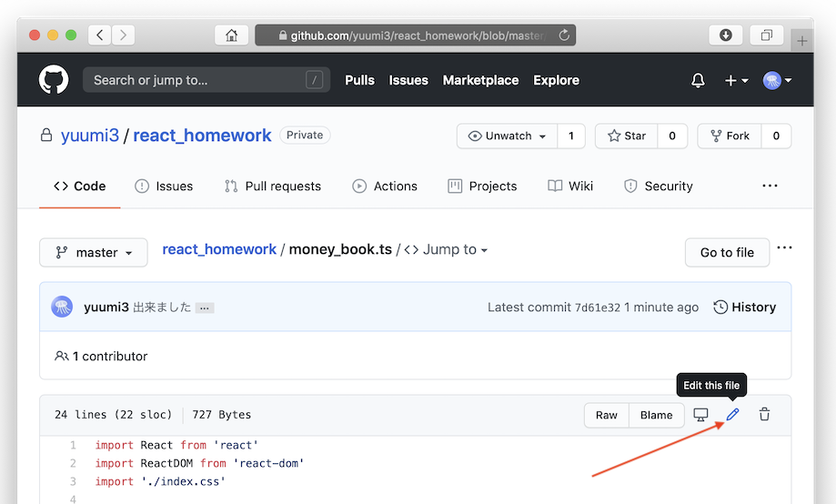
Task: Click the GitHub Octocat logo
Action: pyautogui.click(x=54, y=80)
